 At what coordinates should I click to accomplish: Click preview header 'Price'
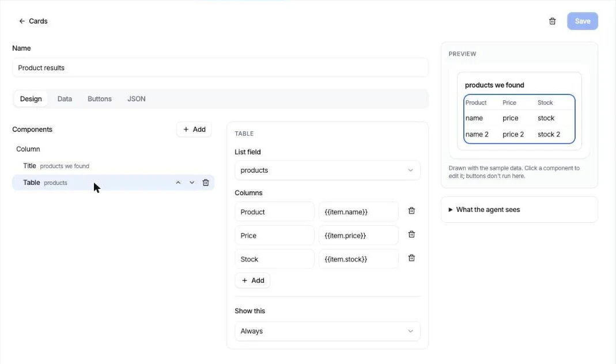coord(509,103)
